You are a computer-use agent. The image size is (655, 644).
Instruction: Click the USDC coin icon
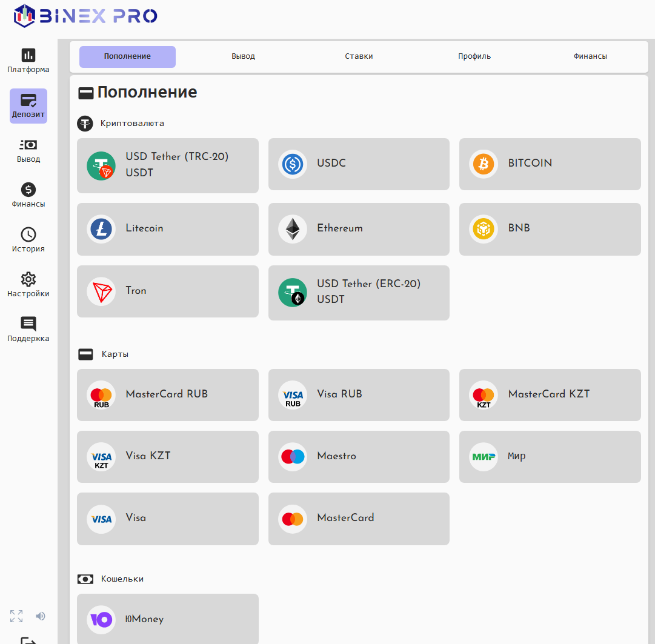[293, 164]
